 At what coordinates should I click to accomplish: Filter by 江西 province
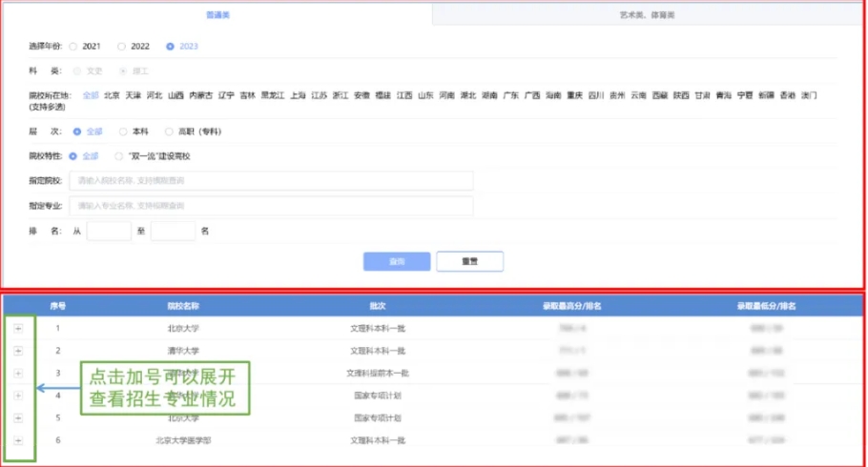[404, 95]
